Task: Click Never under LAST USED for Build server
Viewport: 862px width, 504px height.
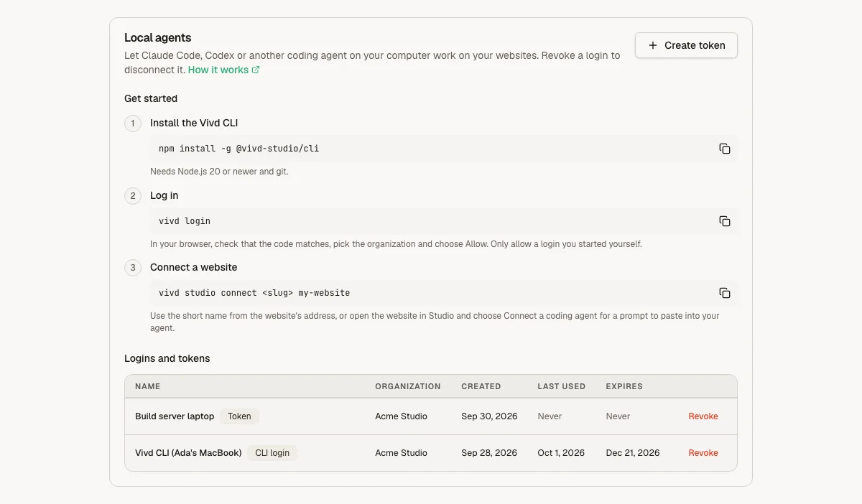Action: point(550,416)
